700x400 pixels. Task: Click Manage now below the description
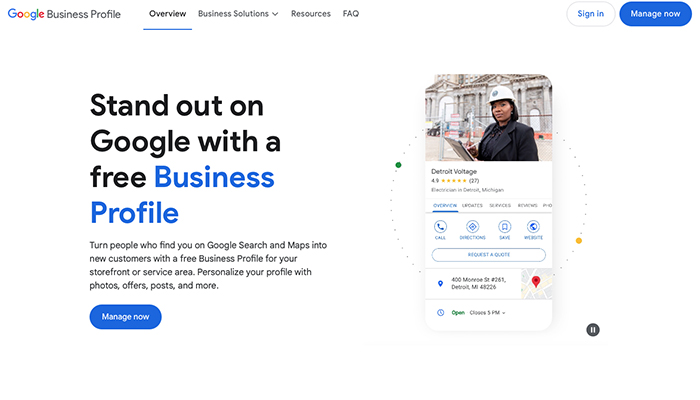coord(125,317)
